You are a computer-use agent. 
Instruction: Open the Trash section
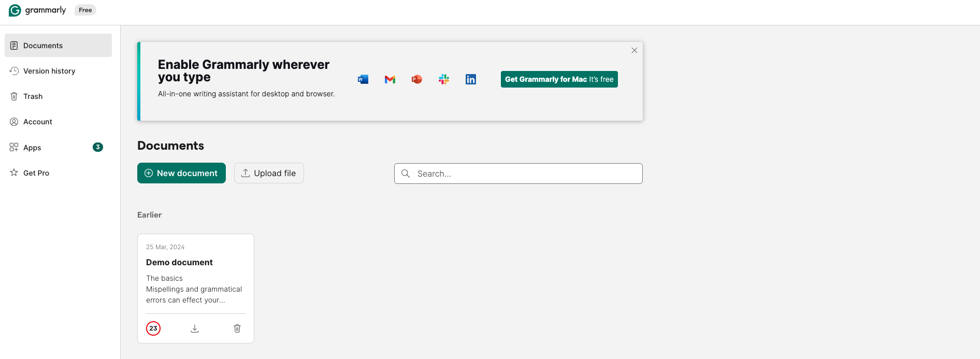[x=58, y=96]
